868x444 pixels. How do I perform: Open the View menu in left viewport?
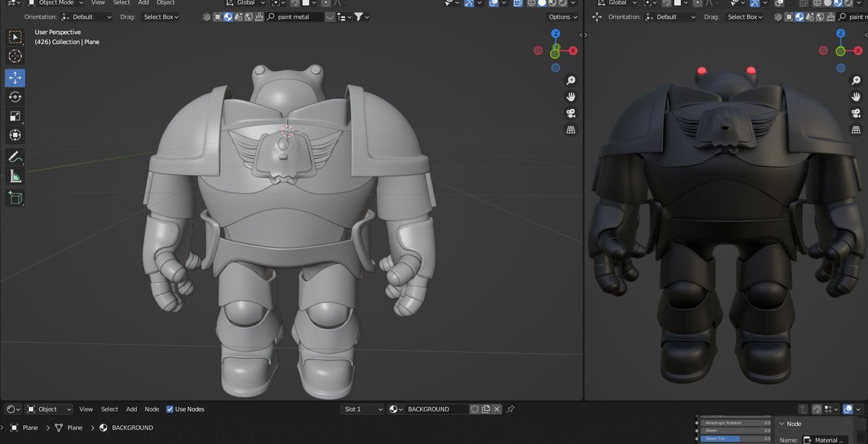98,3
